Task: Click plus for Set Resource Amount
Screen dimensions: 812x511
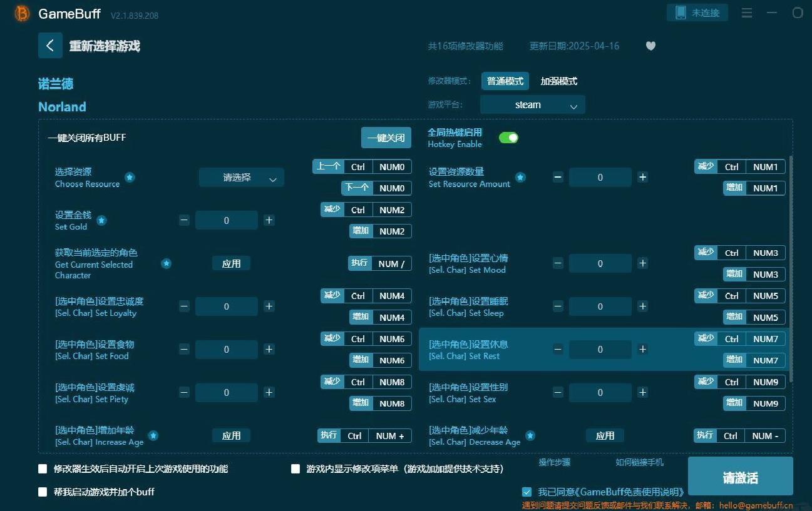Action: [x=642, y=177]
